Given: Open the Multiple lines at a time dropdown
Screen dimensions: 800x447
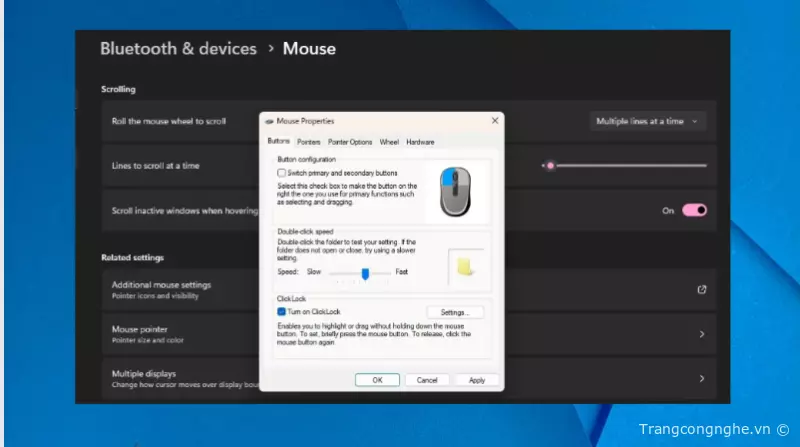Looking at the screenshot, I should (648, 121).
